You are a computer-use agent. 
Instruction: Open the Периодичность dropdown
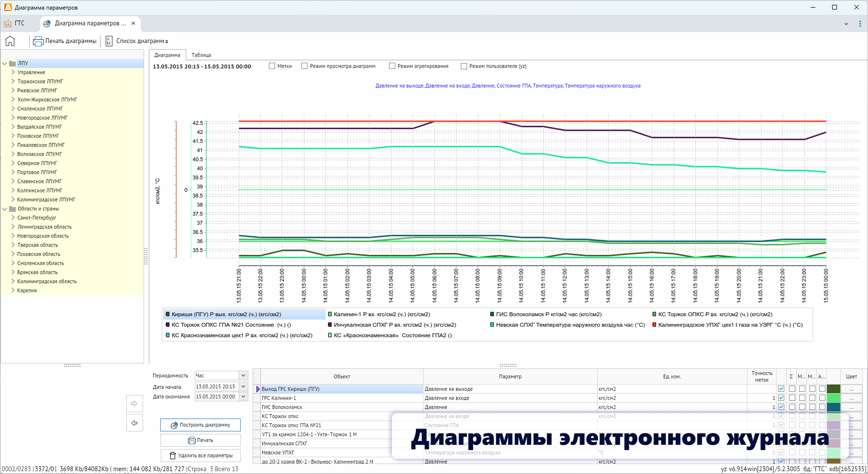[243, 375]
